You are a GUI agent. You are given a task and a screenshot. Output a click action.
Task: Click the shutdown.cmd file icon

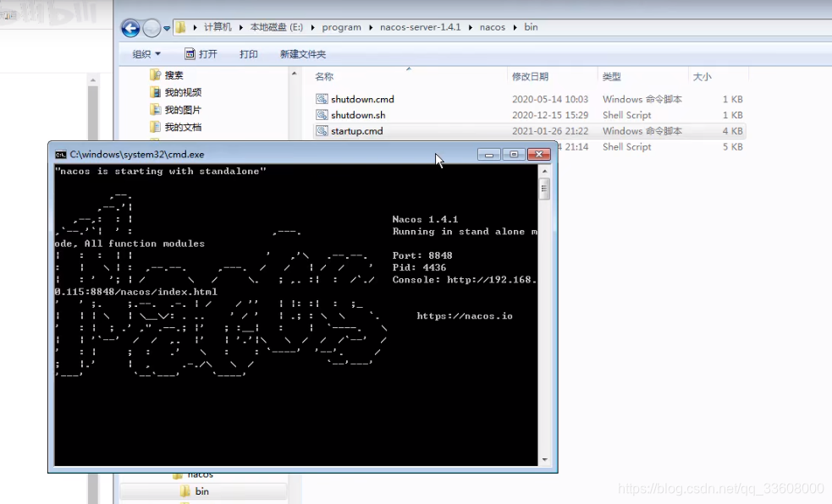(x=322, y=99)
